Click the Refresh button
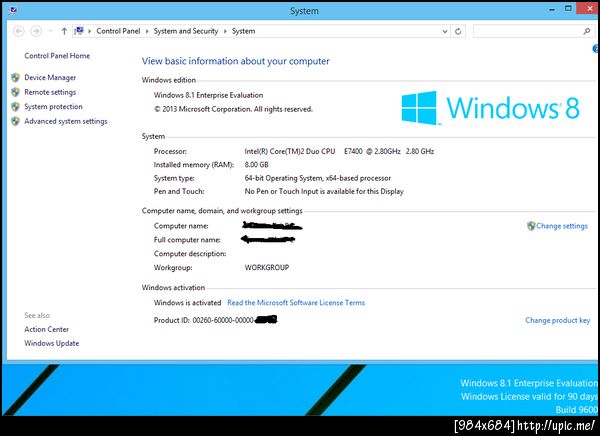Viewport: 600px width, 436px height. tap(458, 31)
